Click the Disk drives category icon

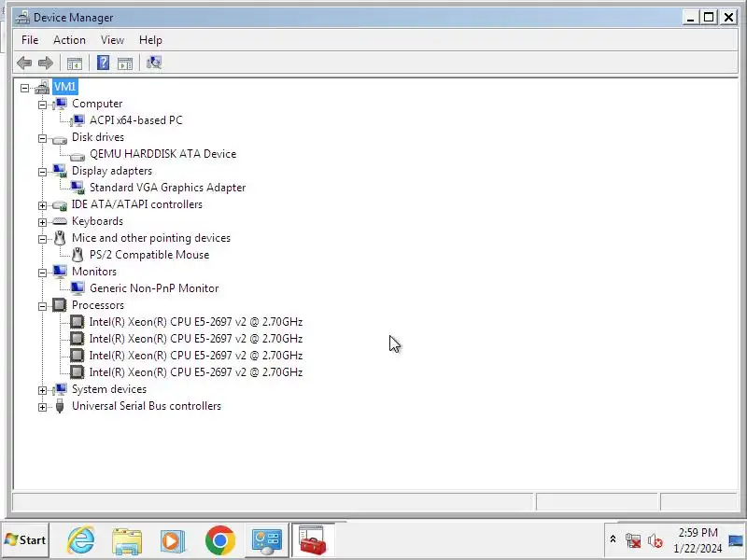coord(60,139)
